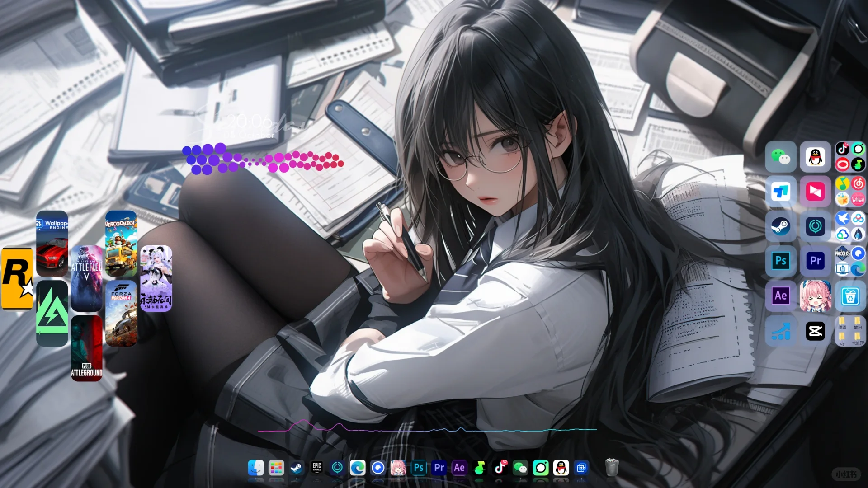This screenshot has width=868, height=488.
Task: Open Baidu Netdisk icon in the cloud group
Action: pyautogui.click(x=858, y=218)
